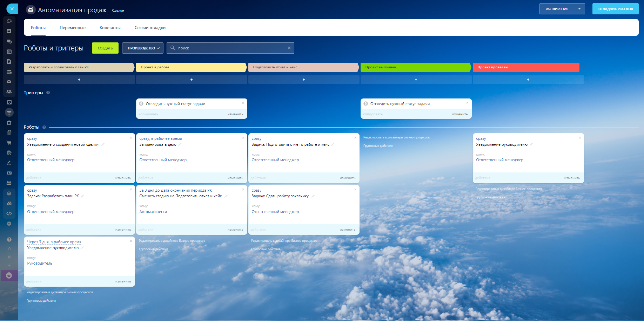The width and height of the screenshot is (644, 321).
Task: Open the marketing target icon in the sidebar
Action: point(9,132)
